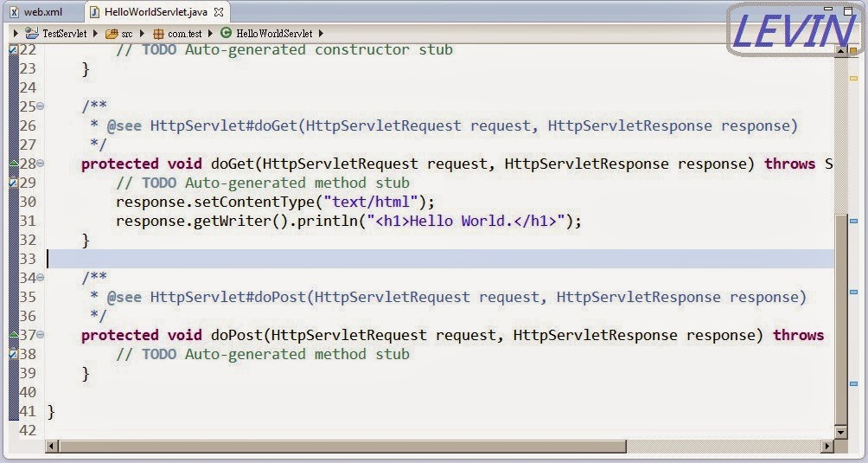
Task: Expand breadcrumb arrow after HelloWorldServlet
Action: pos(321,34)
